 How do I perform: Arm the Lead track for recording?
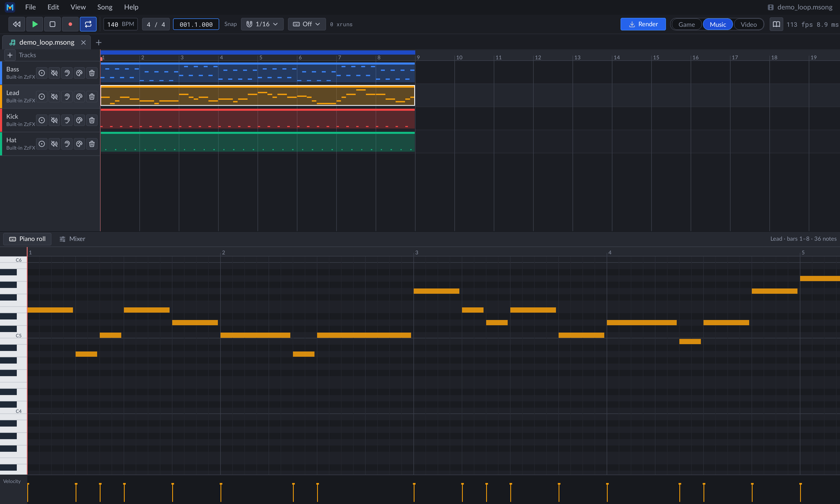pyautogui.click(x=42, y=97)
